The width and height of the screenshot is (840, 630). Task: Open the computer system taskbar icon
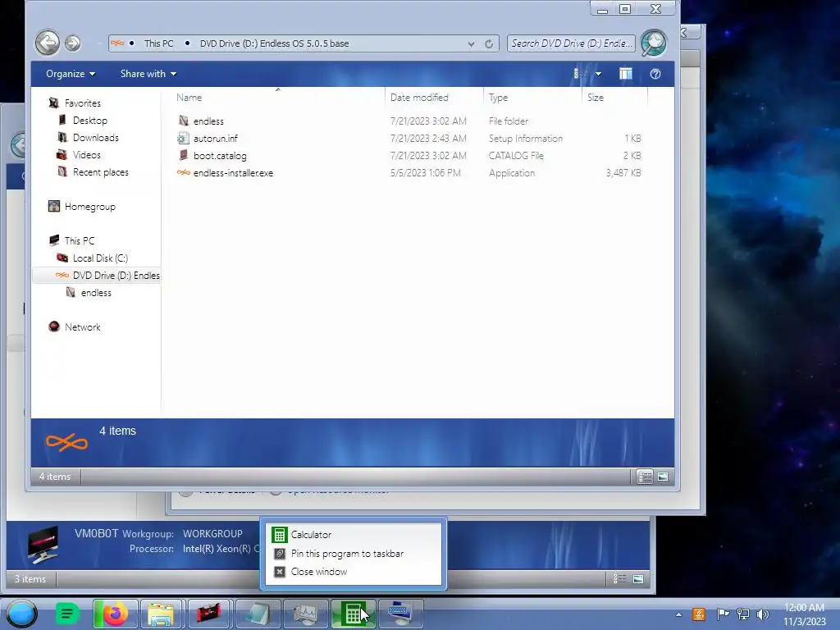click(400, 614)
